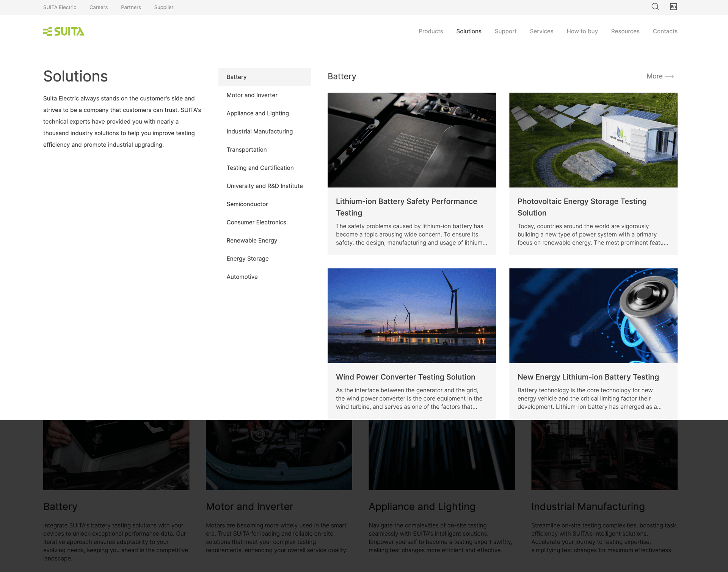The image size is (728, 572).
Task: Click the Battery heading above the cards
Action: (x=342, y=77)
